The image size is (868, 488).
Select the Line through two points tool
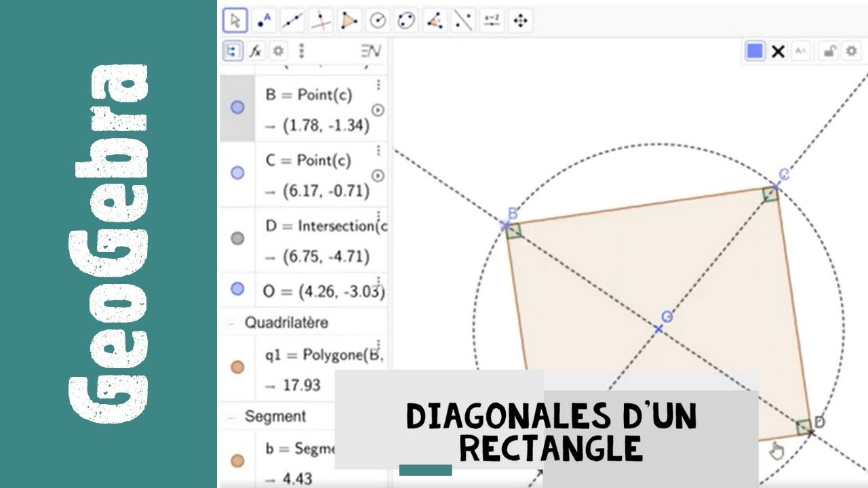pos(292,21)
